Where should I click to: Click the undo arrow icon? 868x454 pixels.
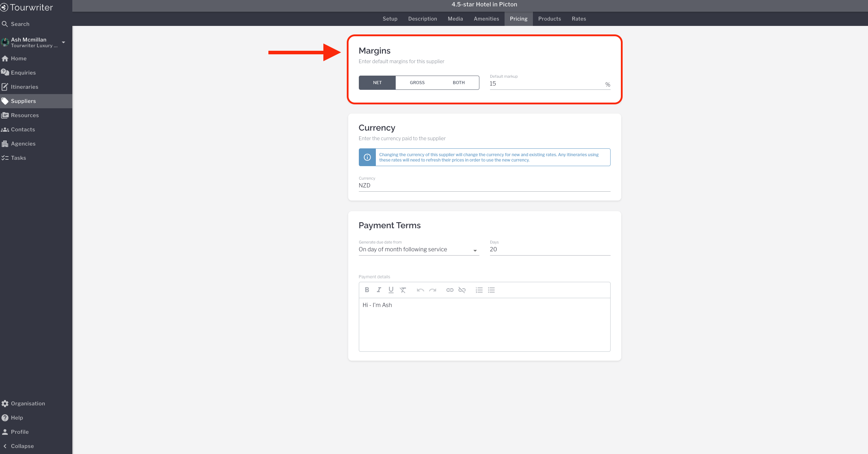click(421, 290)
